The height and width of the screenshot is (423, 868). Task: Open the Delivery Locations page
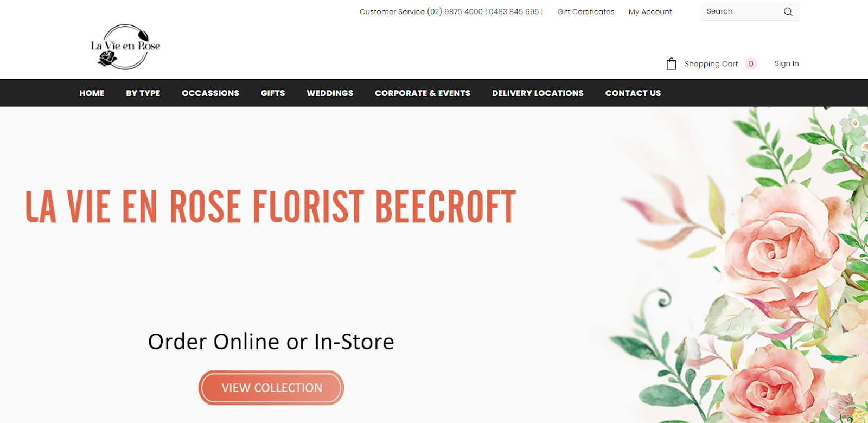tap(538, 93)
